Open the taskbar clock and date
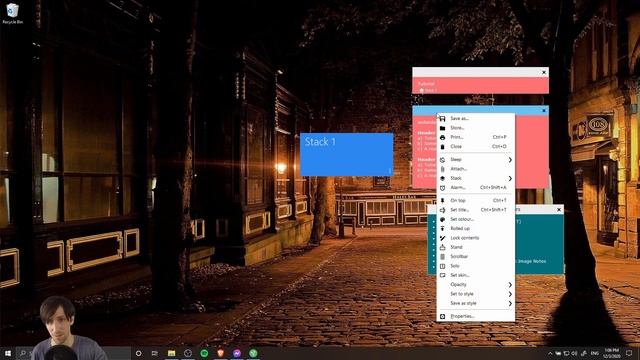Screen dimensions: 640x360 611,353
